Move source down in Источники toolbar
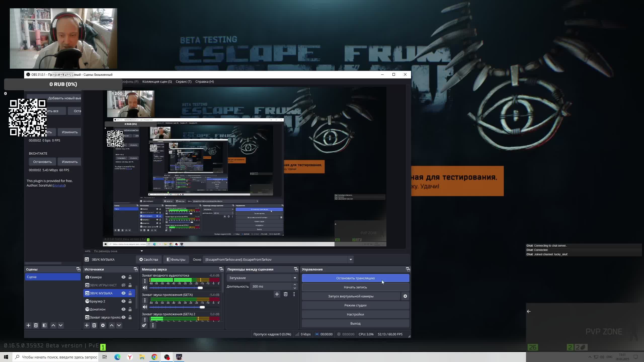This screenshot has height=362, width=644. coord(119,325)
